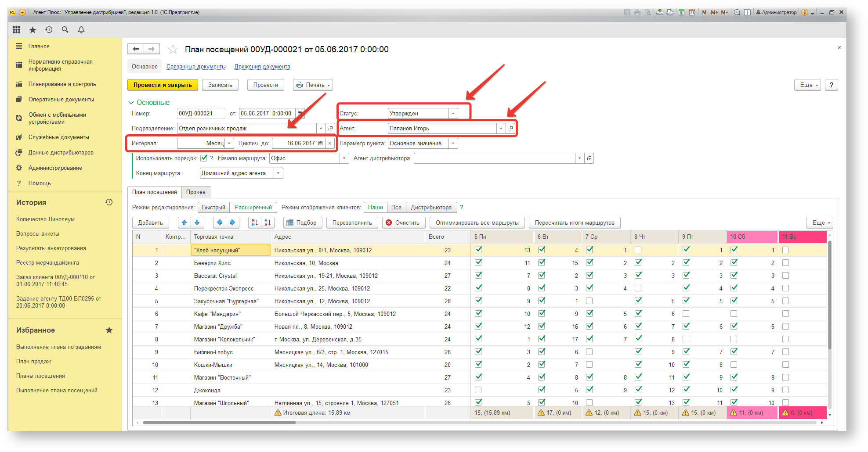Sort table rows ascending icon
The width and height of the screenshot is (868, 452).
click(x=255, y=222)
